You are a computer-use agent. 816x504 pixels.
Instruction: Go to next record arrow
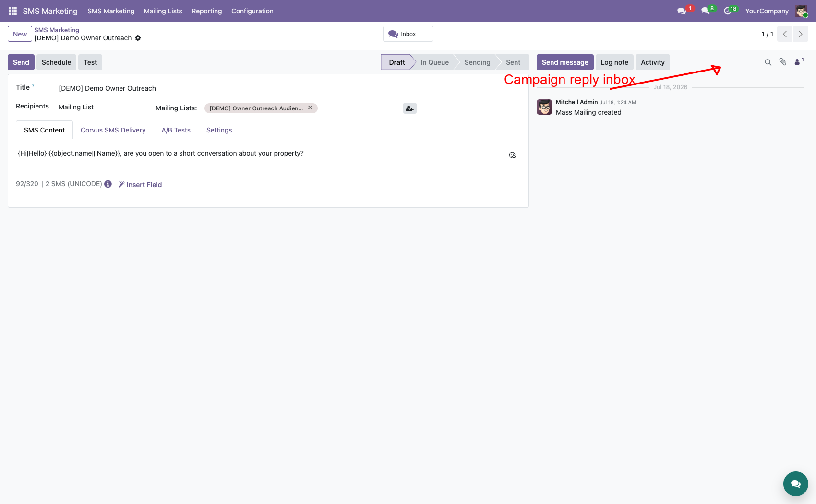point(800,34)
